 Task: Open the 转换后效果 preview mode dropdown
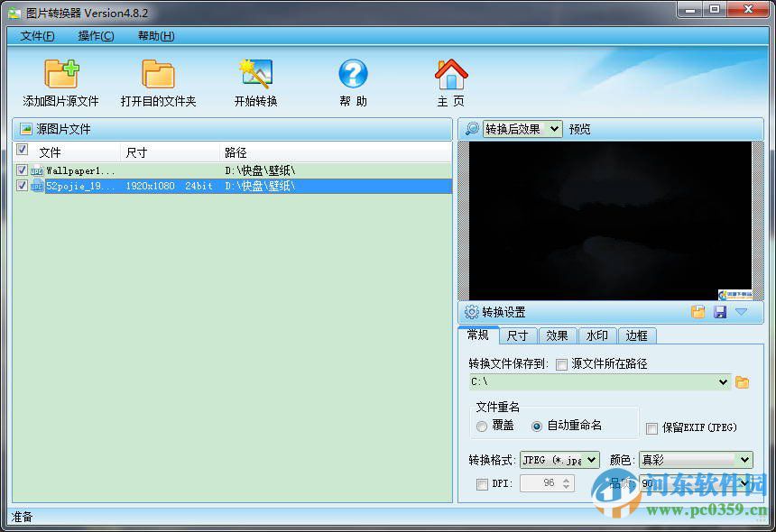pyautogui.click(x=522, y=129)
